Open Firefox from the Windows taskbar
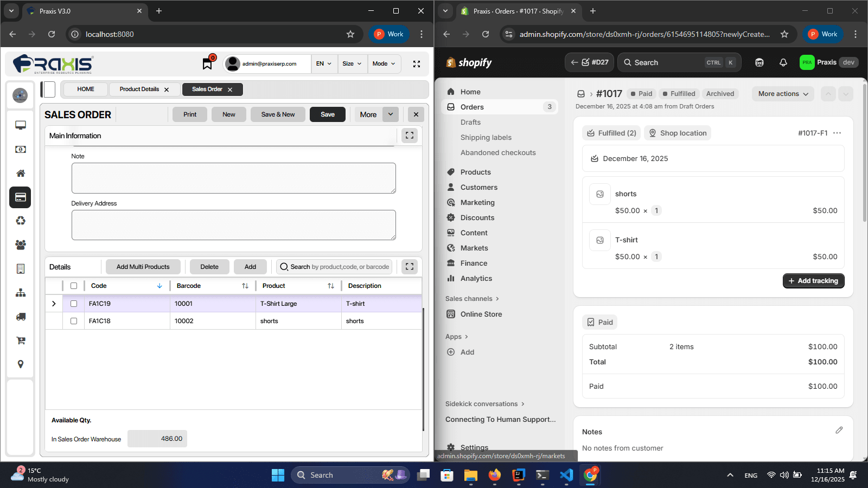Viewport: 868px width, 488px height. coord(495,475)
